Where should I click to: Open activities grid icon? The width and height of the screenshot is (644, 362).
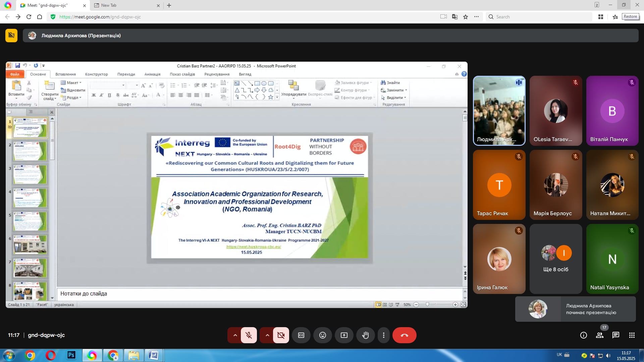point(632,335)
